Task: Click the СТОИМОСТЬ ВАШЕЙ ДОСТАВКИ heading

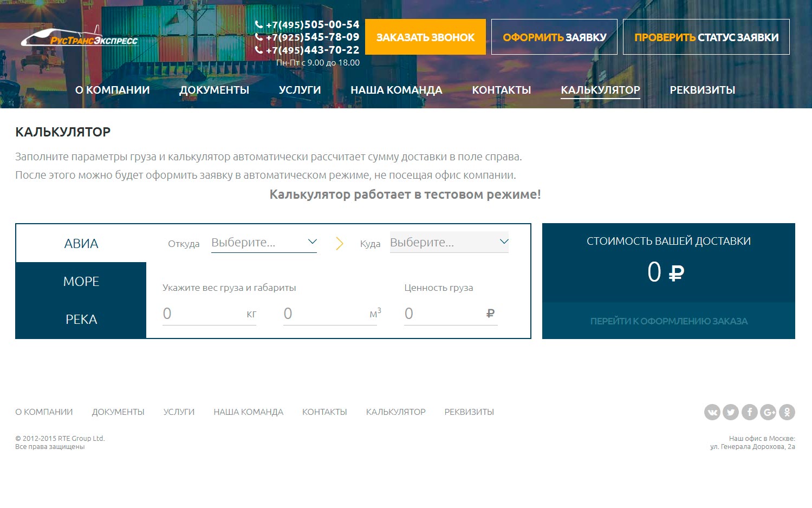Action: click(x=668, y=242)
